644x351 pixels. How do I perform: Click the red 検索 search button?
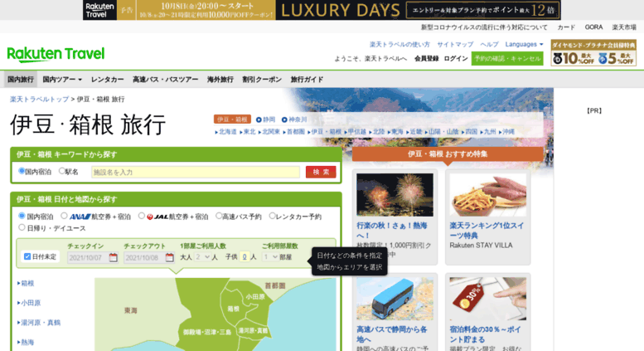coord(321,172)
